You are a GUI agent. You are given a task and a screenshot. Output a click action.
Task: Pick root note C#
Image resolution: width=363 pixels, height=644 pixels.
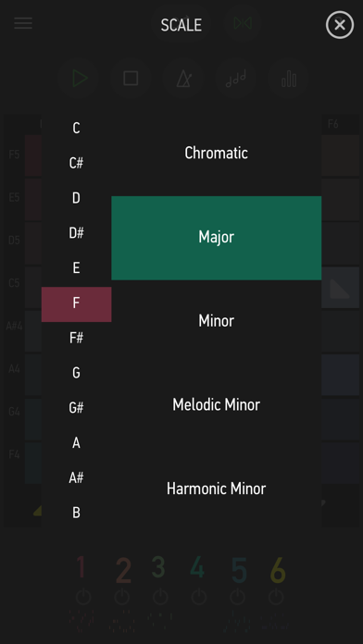click(x=77, y=163)
